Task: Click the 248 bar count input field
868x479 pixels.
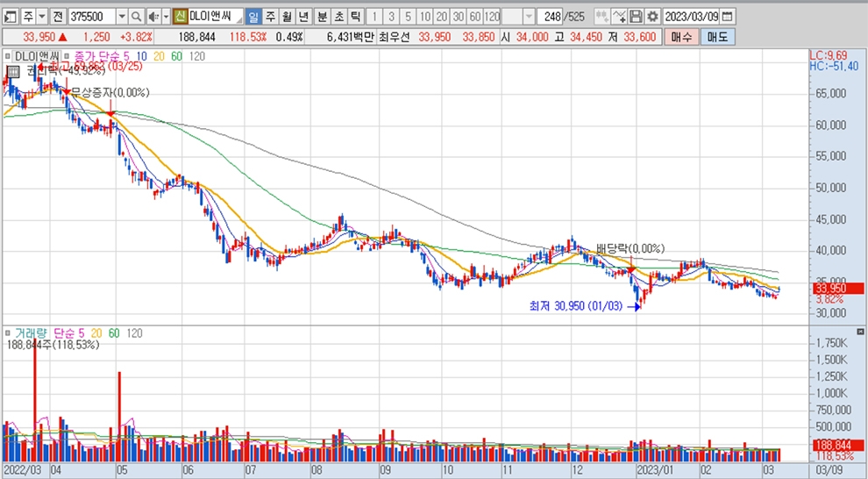Action: 551,17
